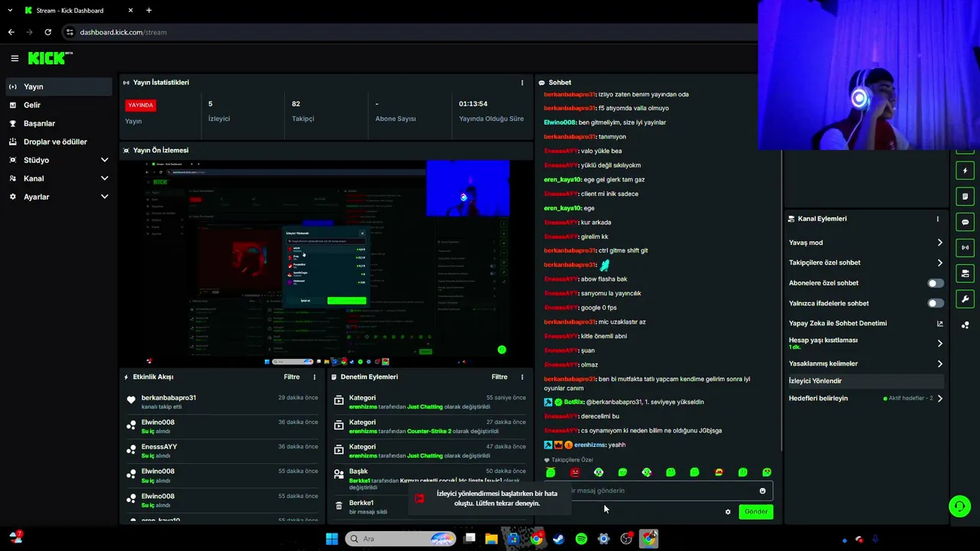Open the wrench tools widget icon

(965, 299)
